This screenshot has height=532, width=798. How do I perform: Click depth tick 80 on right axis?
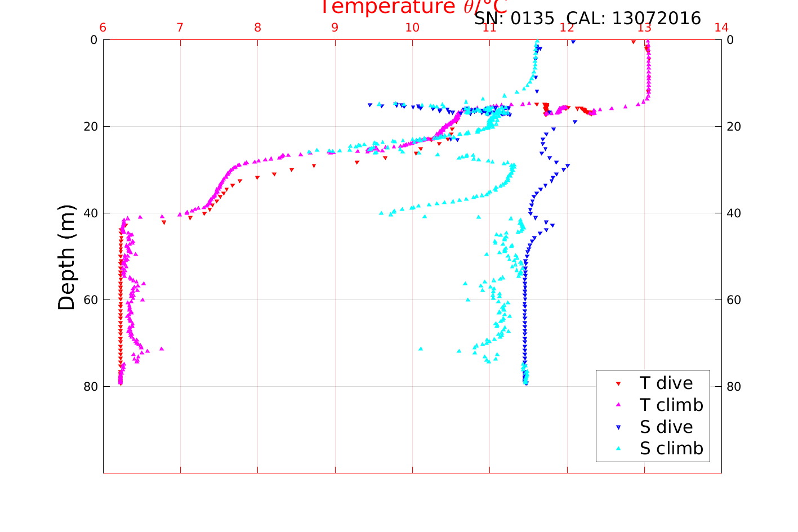click(x=734, y=387)
